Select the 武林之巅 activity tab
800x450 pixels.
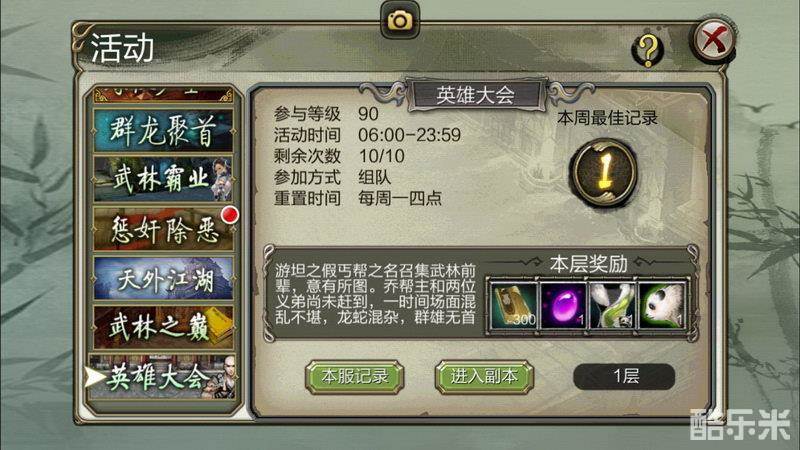[x=163, y=327]
